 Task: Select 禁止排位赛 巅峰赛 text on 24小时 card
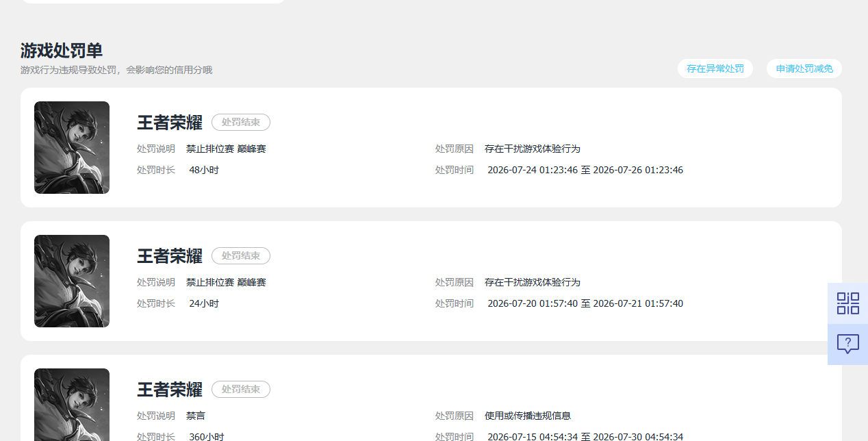coord(226,282)
